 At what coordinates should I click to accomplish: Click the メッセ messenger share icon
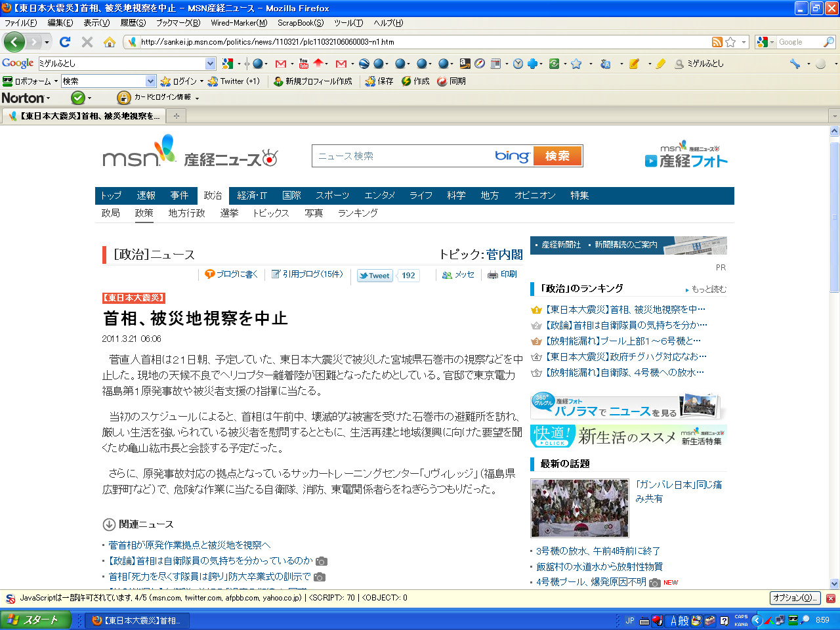[458, 275]
